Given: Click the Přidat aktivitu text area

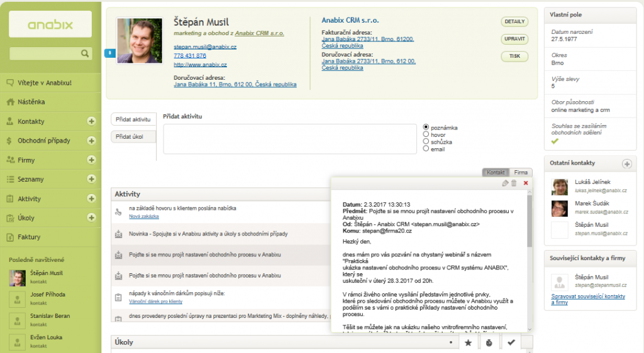Looking at the screenshot, I should click(290, 139).
